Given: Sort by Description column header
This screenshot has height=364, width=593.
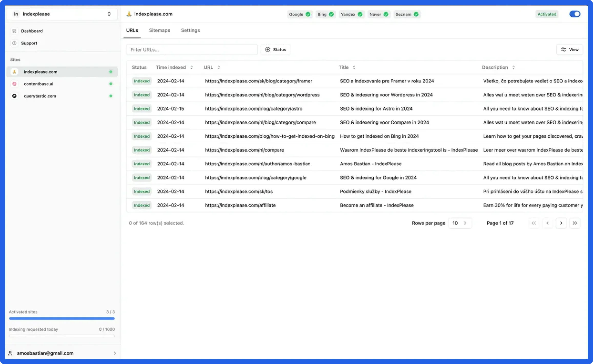Looking at the screenshot, I should (x=498, y=67).
